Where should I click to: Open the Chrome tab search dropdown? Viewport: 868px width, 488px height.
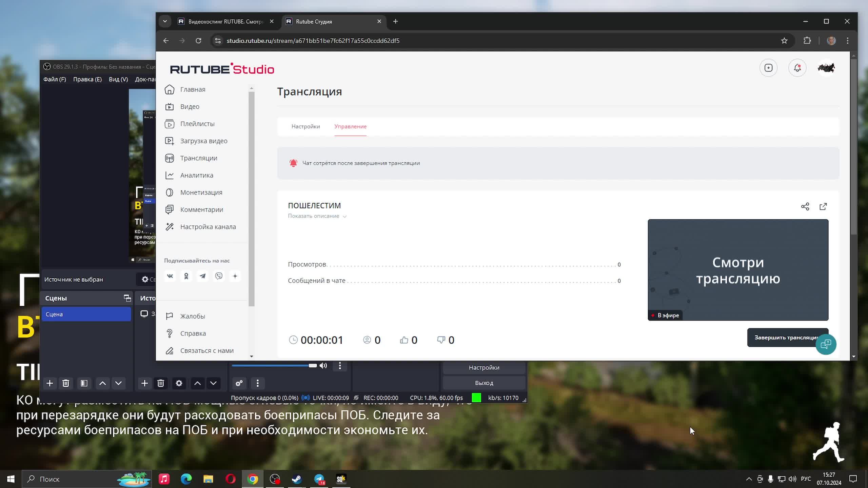pos(165,21)
